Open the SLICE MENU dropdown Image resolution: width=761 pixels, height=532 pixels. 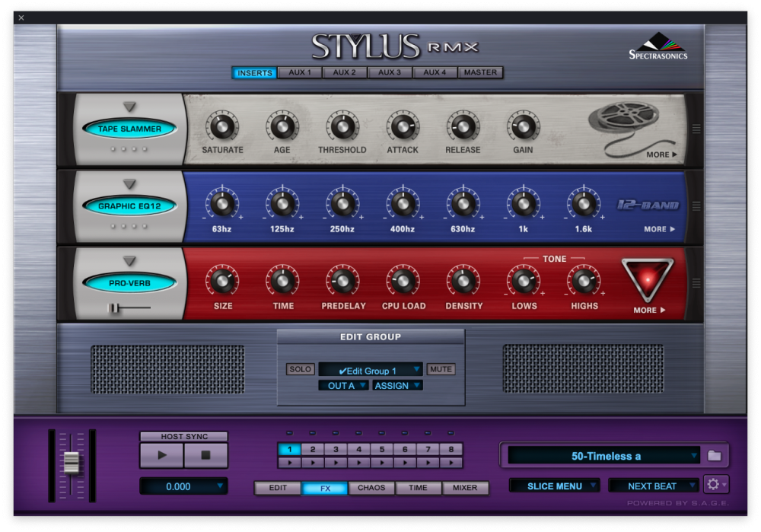(555, 486)
